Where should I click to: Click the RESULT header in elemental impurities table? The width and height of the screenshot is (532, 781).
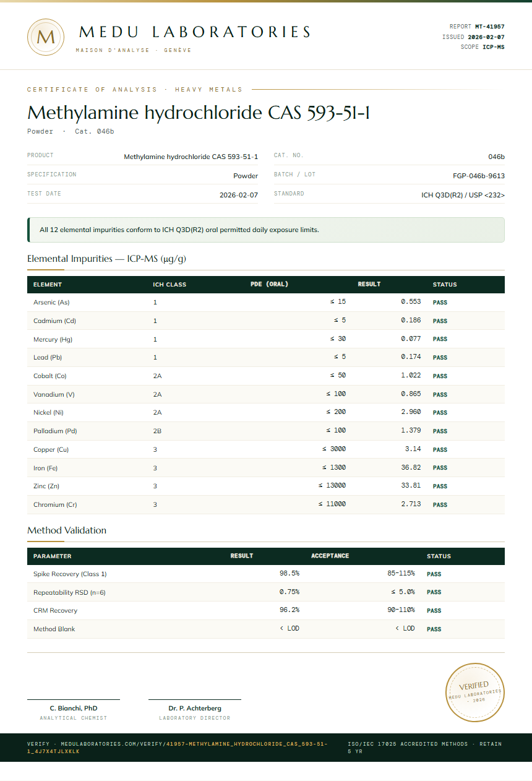pos(369,285)
